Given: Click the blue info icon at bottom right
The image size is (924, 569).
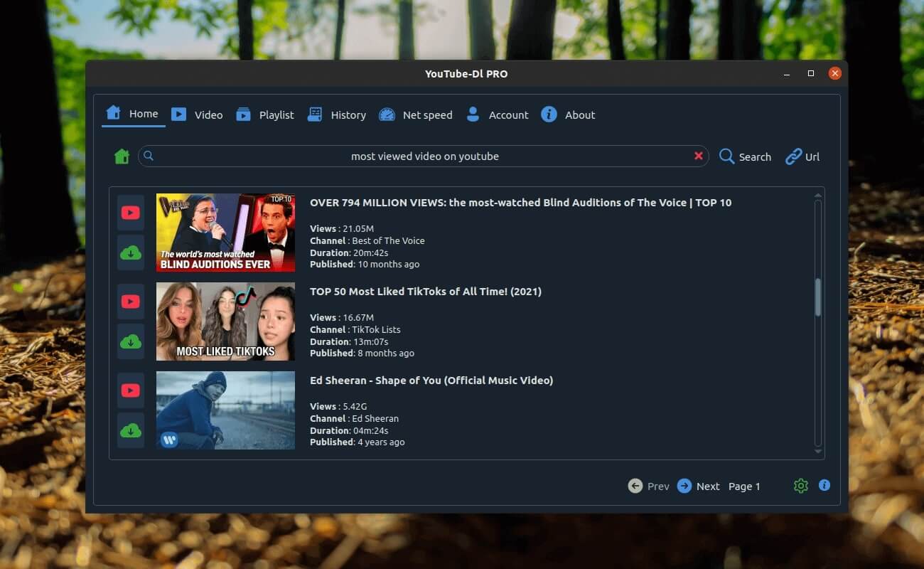Looking at the screenshot, I should (824, 485).
